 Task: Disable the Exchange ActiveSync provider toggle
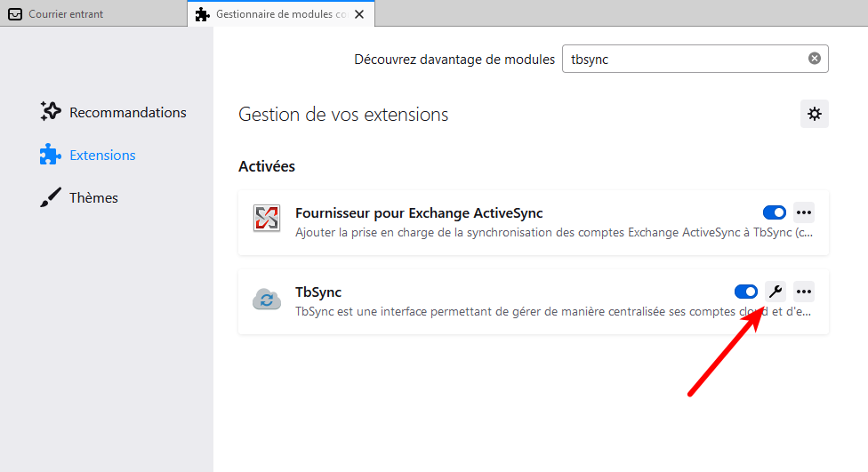(x=774, y=212)
